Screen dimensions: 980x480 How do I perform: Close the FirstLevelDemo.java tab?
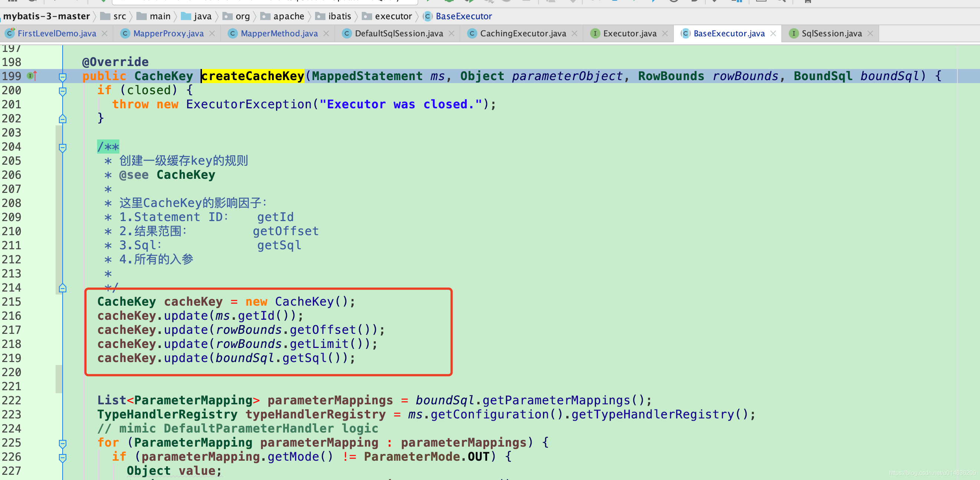pyautogui.click(x=105, y=33)
